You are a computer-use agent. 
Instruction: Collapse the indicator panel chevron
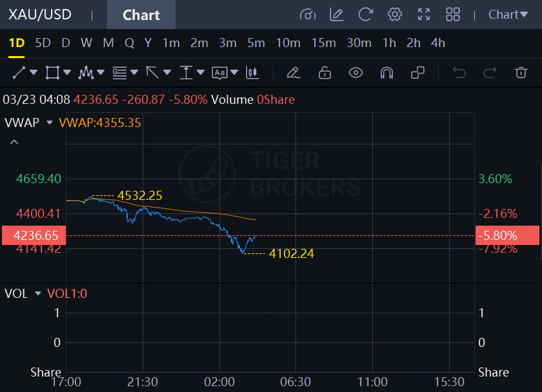[14, 142]
